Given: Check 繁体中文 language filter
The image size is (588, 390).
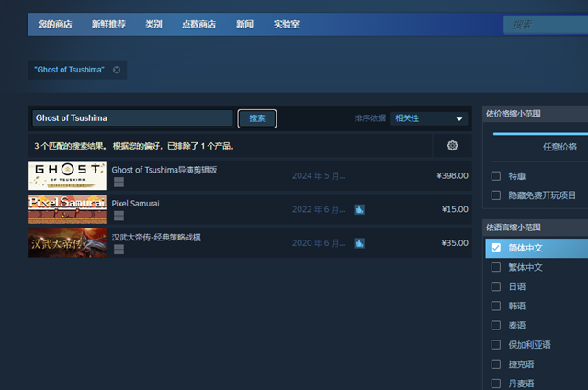Looking at the screenshot, I should coord(496,267).
